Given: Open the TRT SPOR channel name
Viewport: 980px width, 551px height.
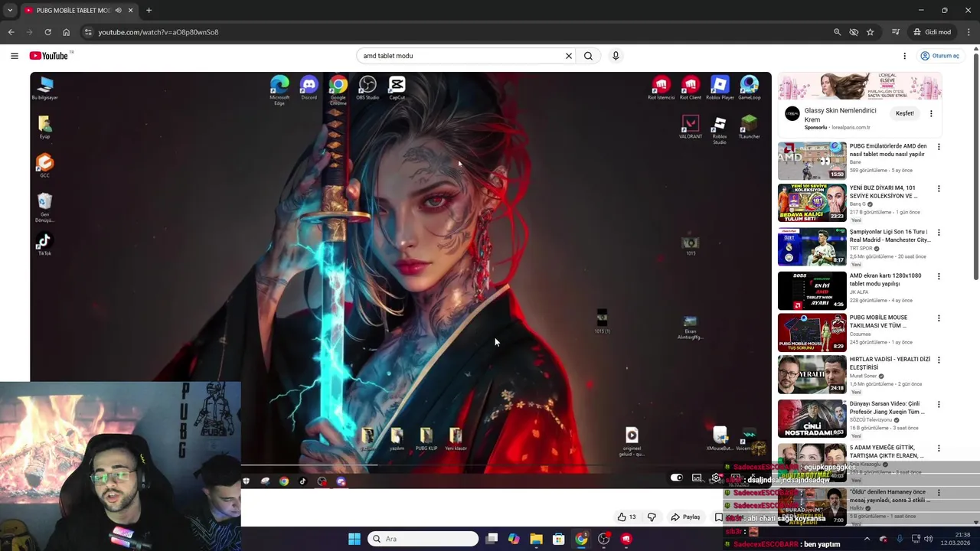Looking at the screenshot, I should click(x=862, y=249).
